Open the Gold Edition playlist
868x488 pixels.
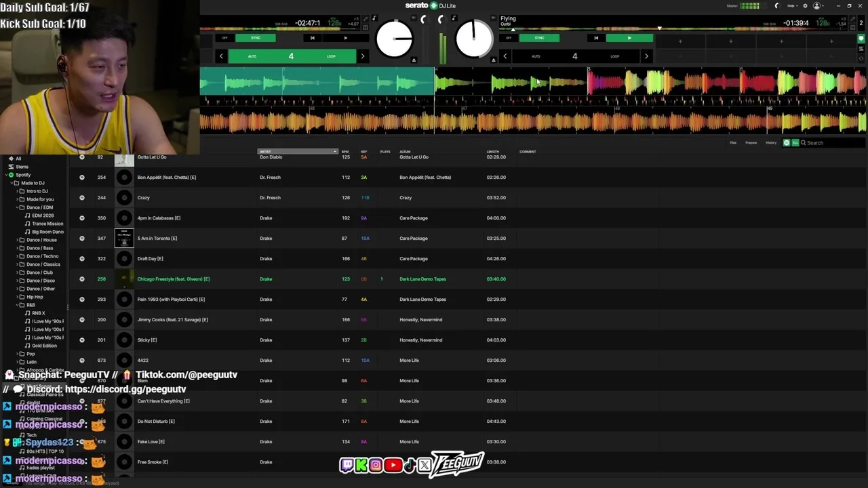[x=44, y=346]
